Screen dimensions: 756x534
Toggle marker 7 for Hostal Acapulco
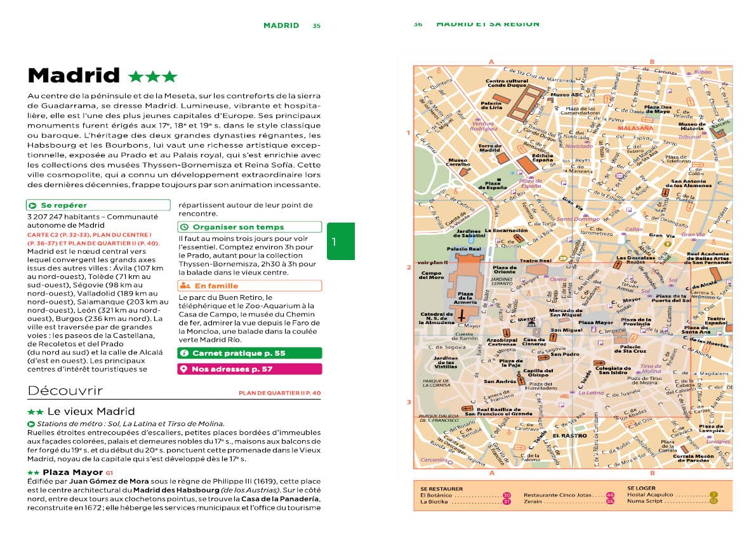click(713, 495)
